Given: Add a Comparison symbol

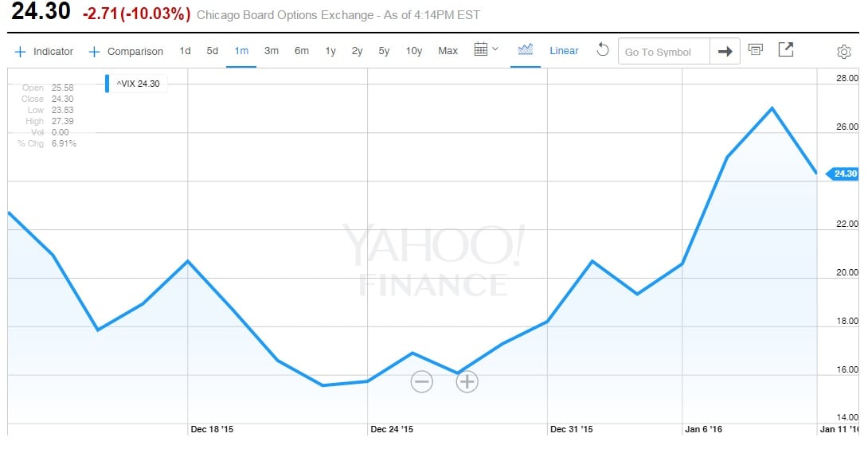Looking at the screenshot, I should (x=126, y=52).
